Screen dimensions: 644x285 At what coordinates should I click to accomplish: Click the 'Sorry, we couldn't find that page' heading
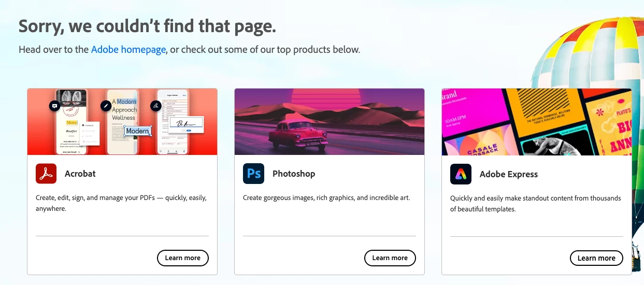pos(147,26)
